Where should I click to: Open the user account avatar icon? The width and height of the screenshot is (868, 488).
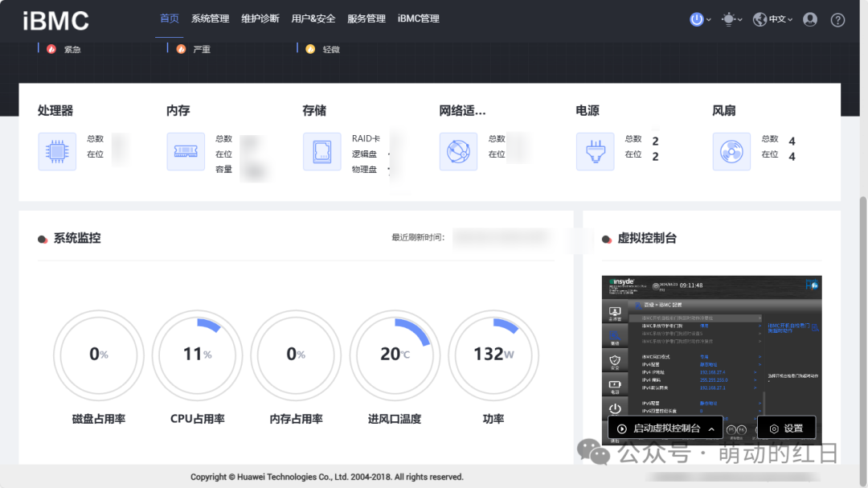pyautogui.click(x=810, y=19)
